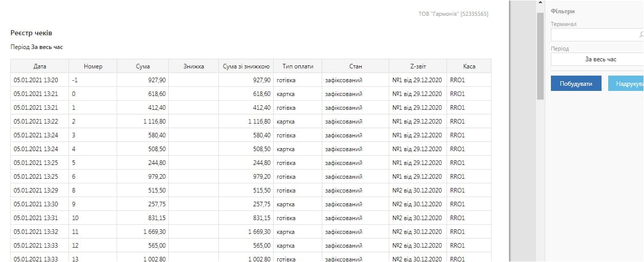Screen dimensions: 644x262
Task: Click the Номер column header
Action: (x=93, y=66)
